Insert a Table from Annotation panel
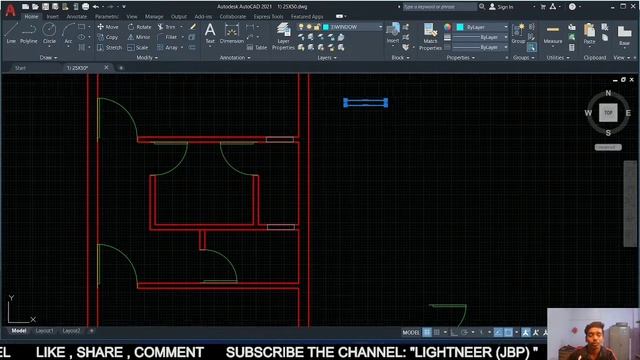The height and width of the screenshot is (360, 640). [257, 47]
